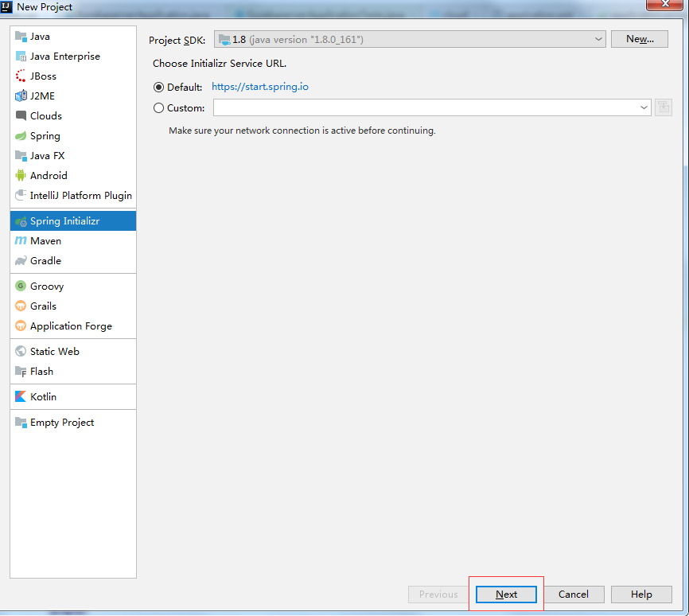Viewport: 689px width, 616px height.
Task: Select Kotlin project type label
Action: click(x=43, y=396)
